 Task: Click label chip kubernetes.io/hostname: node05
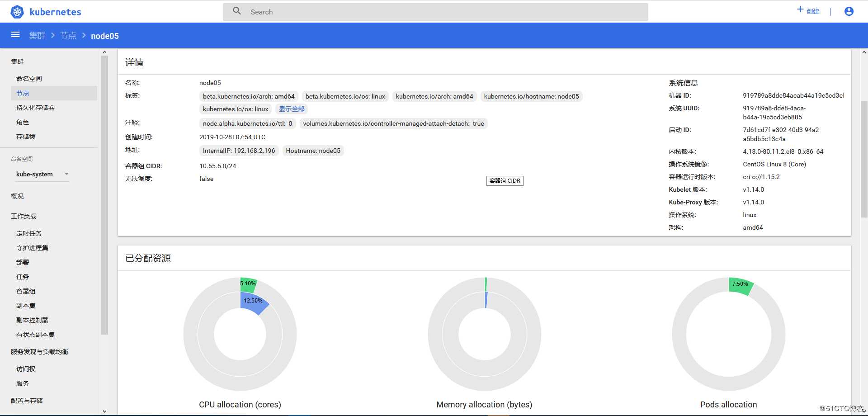[x=532, y=96]
